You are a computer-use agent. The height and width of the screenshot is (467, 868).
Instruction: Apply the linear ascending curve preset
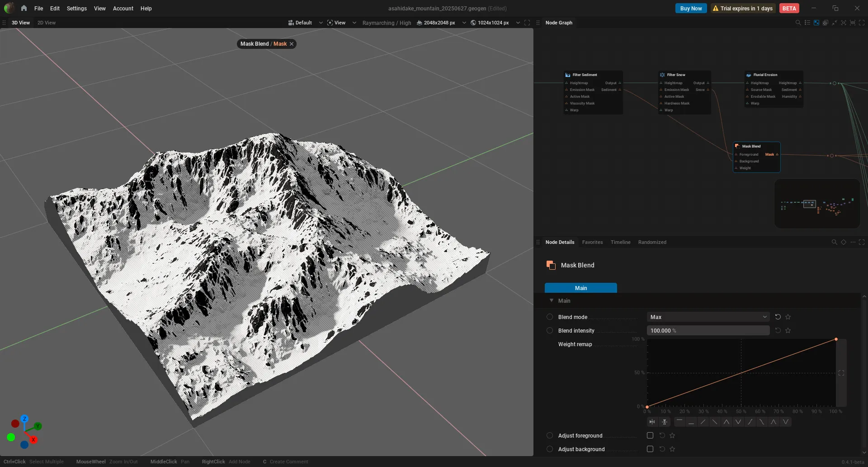703,422
